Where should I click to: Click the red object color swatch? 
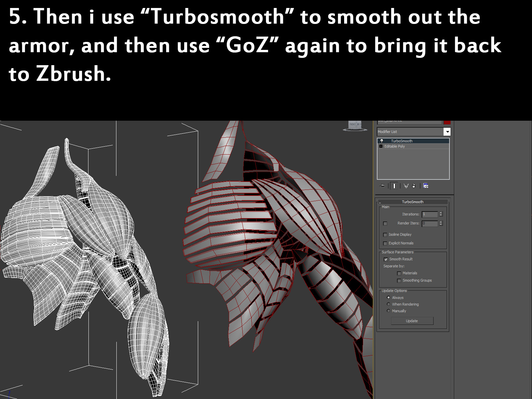coord(447,122)
